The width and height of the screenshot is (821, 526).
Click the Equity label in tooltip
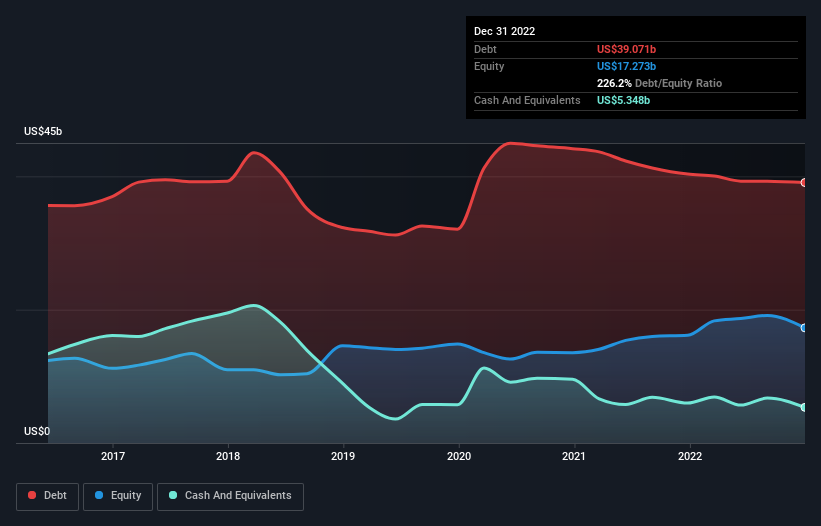(x=489, y=66)
